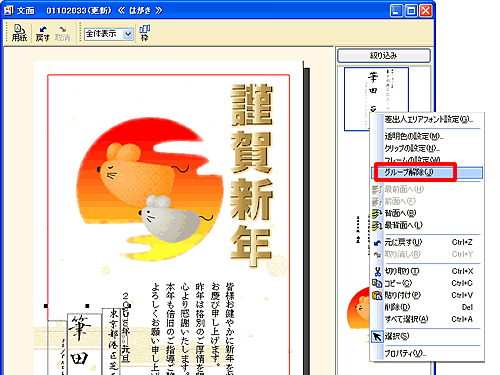Choose 最前面へ in context menu
Viewport: 500px width, 375px height.
[427, 189]
